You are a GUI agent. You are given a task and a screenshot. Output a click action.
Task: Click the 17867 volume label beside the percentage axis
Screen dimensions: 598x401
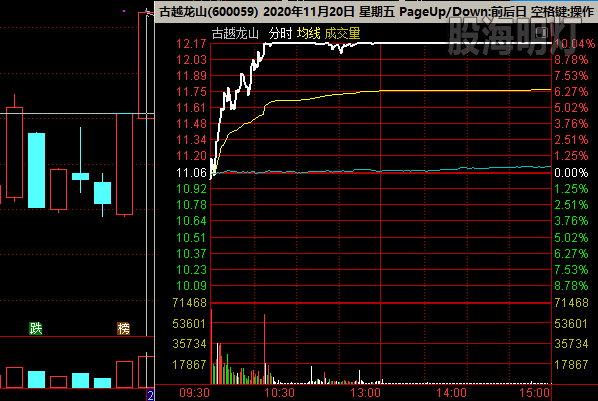[571, 364]
